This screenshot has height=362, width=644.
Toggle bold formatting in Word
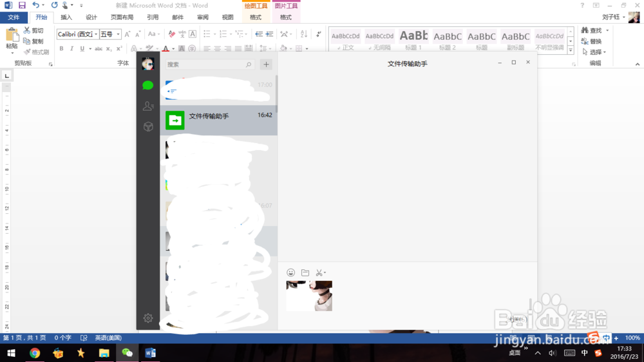pos(61,48)
